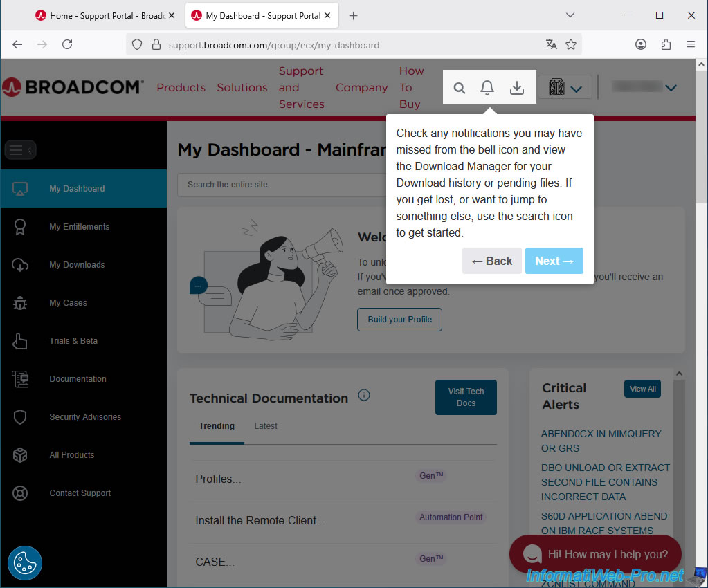Open the list all tabs dropdown
Image resolution: width=708 pixels, height=588 pixels.
pos(570,15)
